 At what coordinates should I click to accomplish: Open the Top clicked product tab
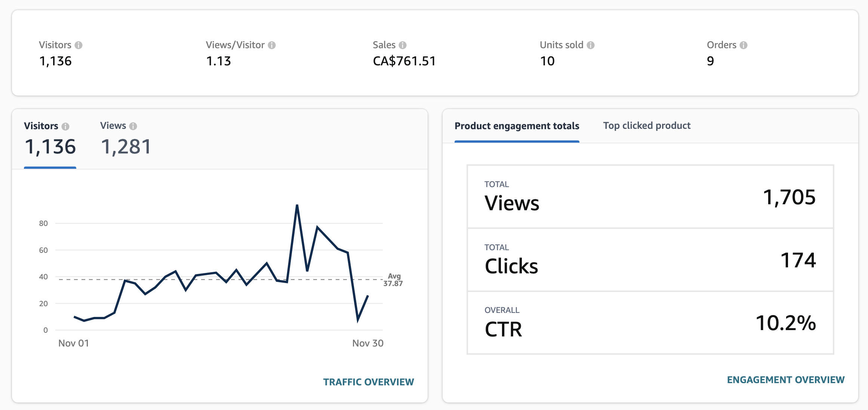click(x=646, y=126)
